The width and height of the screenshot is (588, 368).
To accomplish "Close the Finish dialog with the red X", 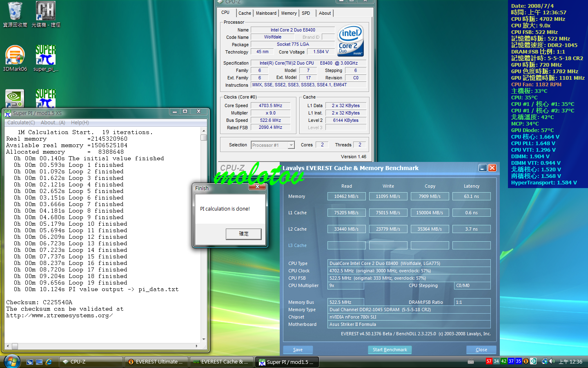I will [257, 186].
